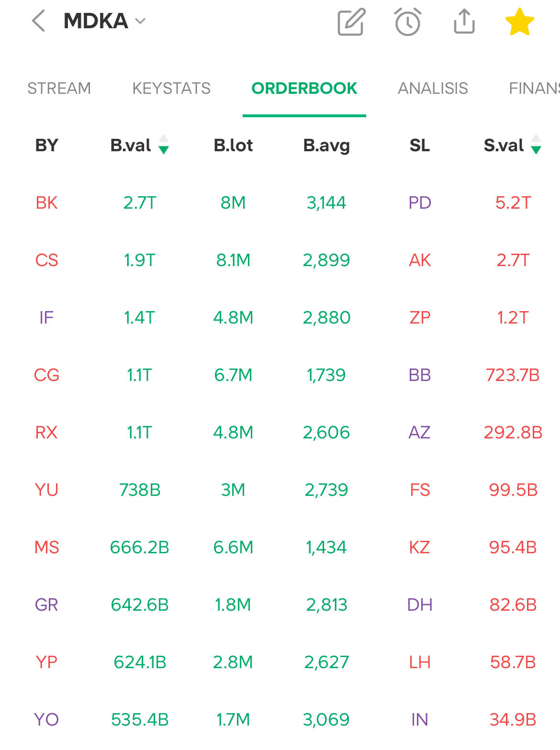The width and height of the screenshot is (560, 750).
Task: Sort by S.val column arrow
Action: click(x=536, y=145)
